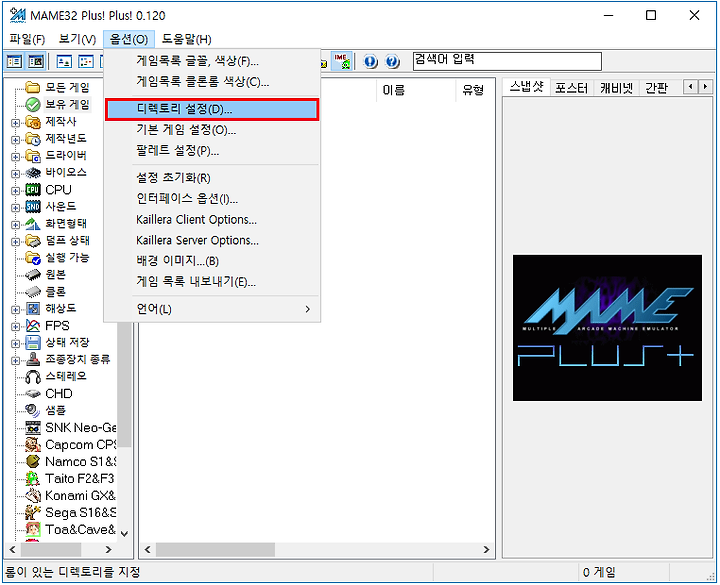Choose 설정 초기화(R) menu item
Image resolution: width=720 pixels, height=585 pixels.
click(x=212, y=178)
